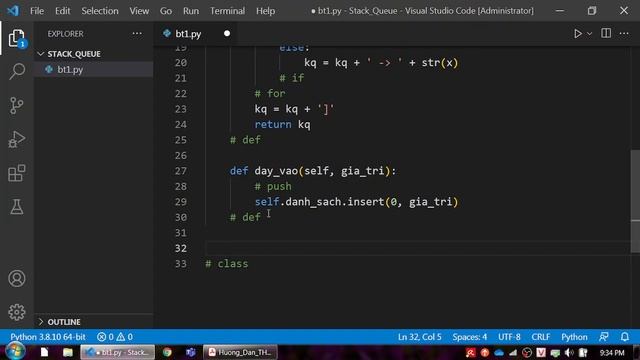Switch to Huong_Dan_TH PDF taskbar window

[240, 352]
